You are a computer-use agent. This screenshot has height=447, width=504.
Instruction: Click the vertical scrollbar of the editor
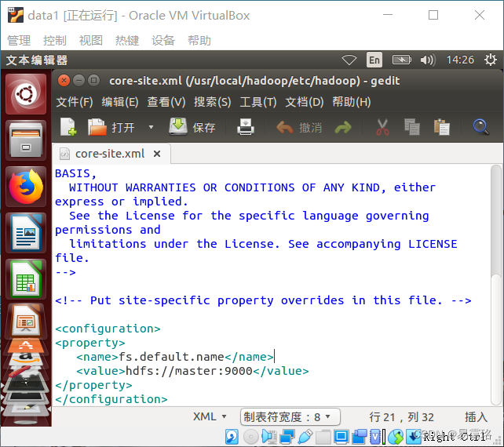coord(496,285)
